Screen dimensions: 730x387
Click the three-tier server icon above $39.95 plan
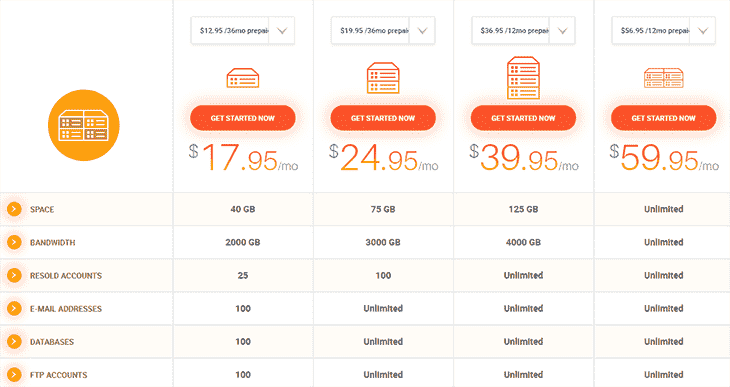click(x=523, y=78)
